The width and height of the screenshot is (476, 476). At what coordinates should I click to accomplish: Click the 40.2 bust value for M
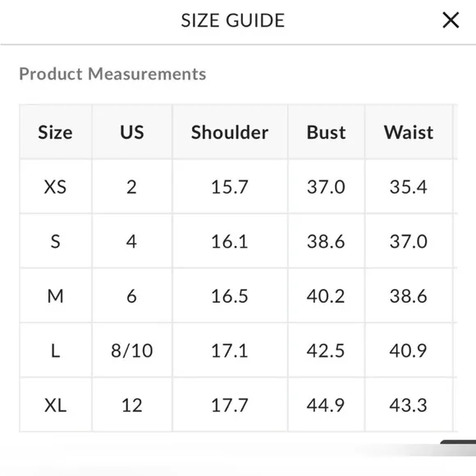coord(326,296)
